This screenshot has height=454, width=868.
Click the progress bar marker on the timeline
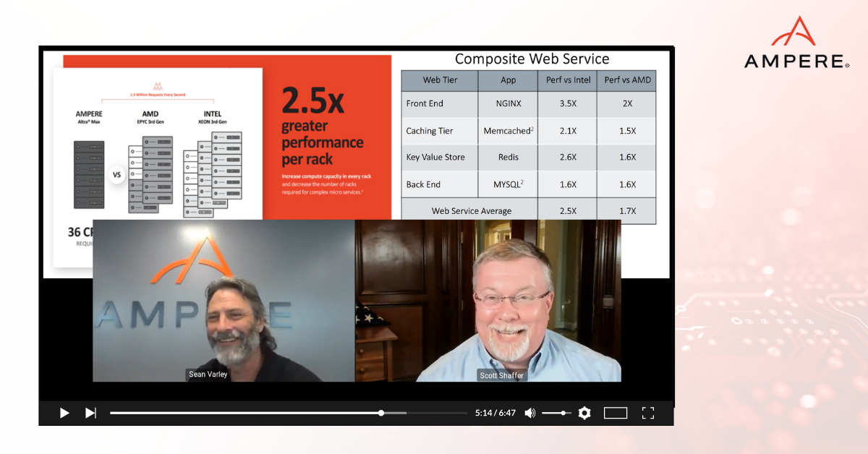(381, 413)
